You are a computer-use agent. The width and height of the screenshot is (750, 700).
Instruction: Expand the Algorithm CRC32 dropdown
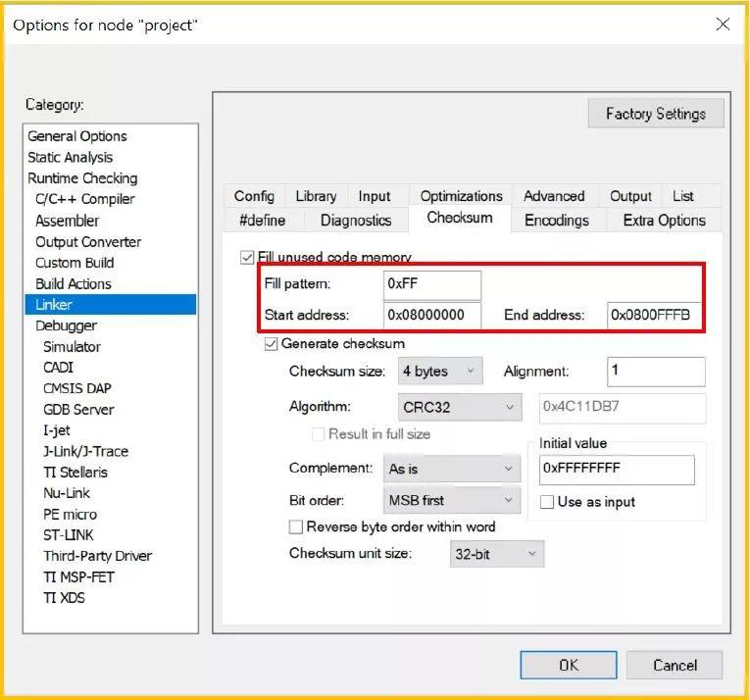coord(460,407)
